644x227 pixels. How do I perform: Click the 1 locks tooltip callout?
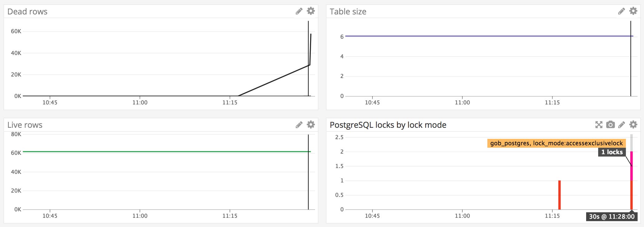point(611,152)
